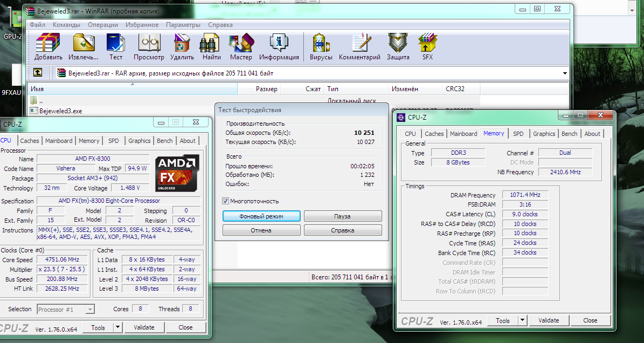Click Validate button in left CPU-Z

click(x=144, y=327)
